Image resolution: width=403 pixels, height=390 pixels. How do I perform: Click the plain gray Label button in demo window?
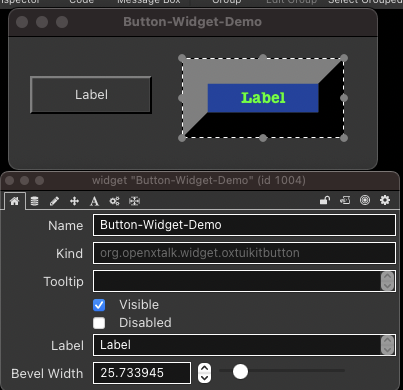click(x=91, y=95)
